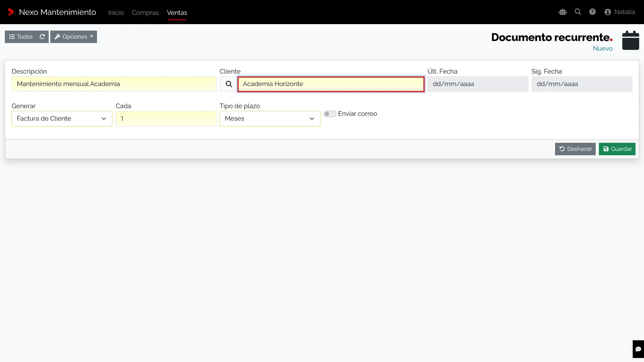Click the Sig. Fecha date field

(582, 84)
